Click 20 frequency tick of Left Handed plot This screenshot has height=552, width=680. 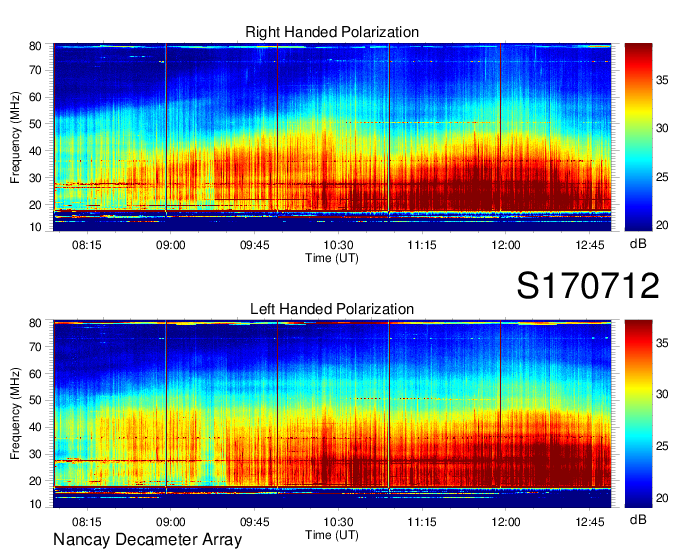tap(35, 481)
